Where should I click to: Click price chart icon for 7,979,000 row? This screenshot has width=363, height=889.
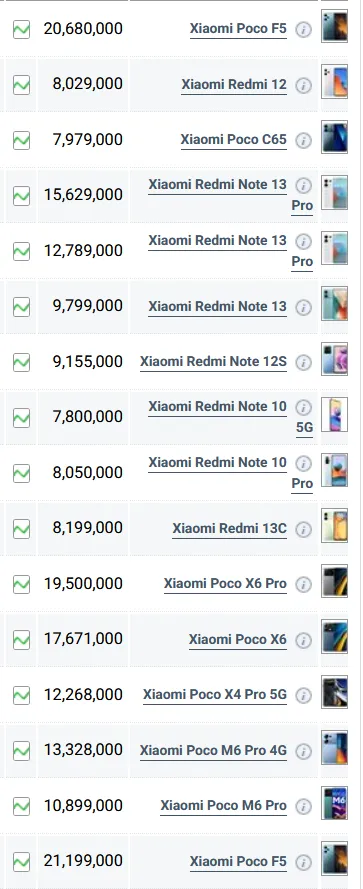pyautogui.click(x=22, y=140)
